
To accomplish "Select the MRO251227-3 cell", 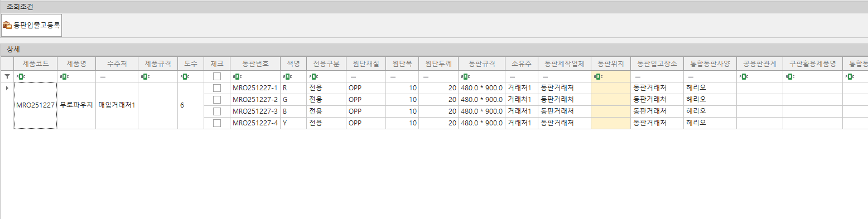I will point(255,111).
